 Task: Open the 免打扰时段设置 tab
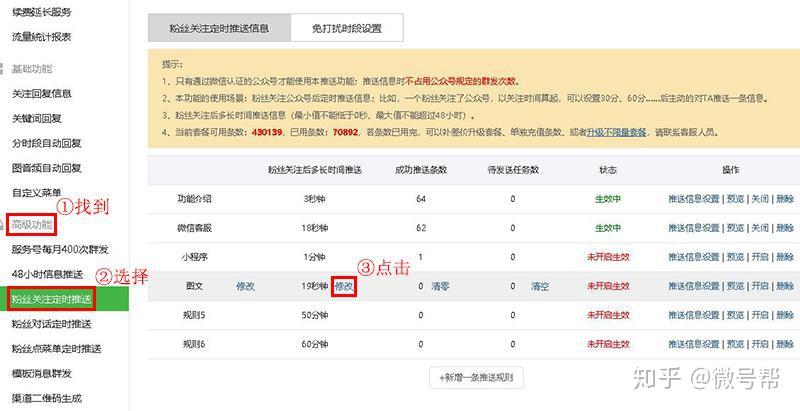click(347, 29)
